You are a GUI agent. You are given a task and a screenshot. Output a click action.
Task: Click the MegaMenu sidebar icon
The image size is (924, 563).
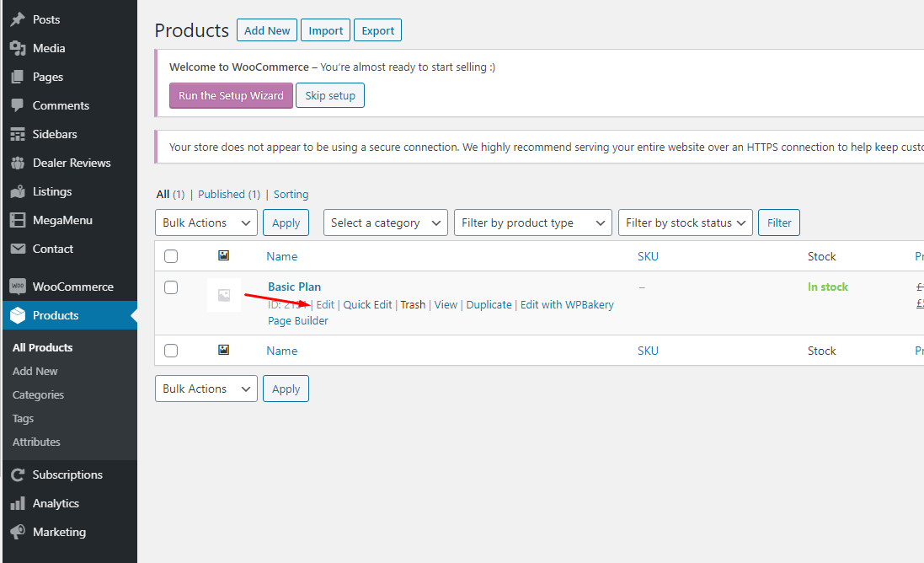pyautogui.click(x=18, y=220)
